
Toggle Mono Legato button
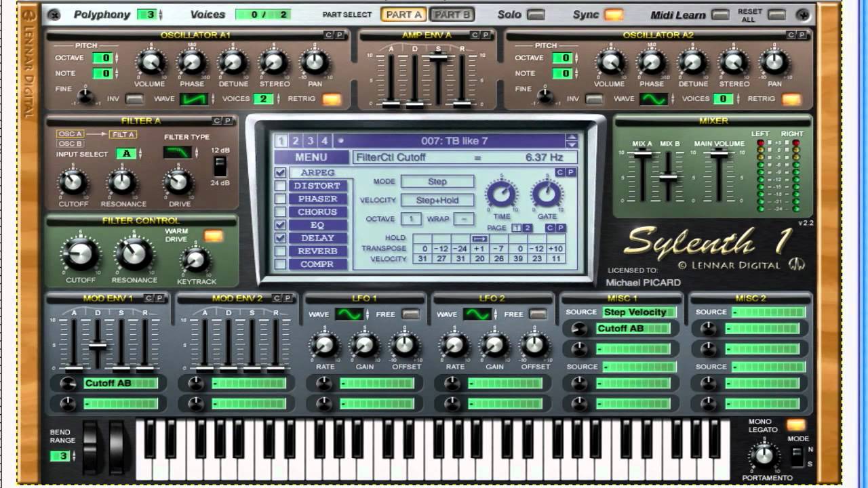coord(796,425)
